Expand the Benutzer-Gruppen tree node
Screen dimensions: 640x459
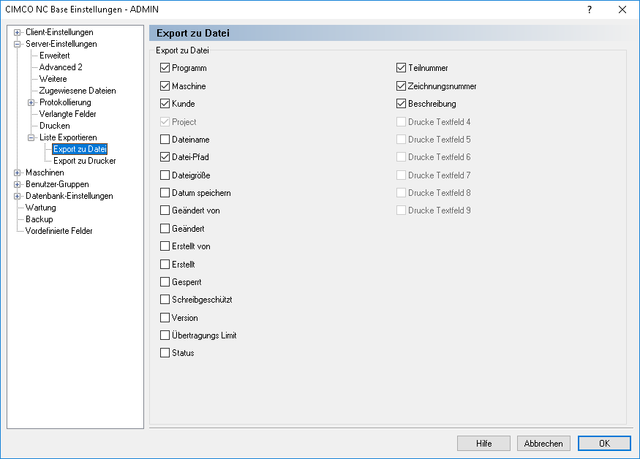(17, 184)
